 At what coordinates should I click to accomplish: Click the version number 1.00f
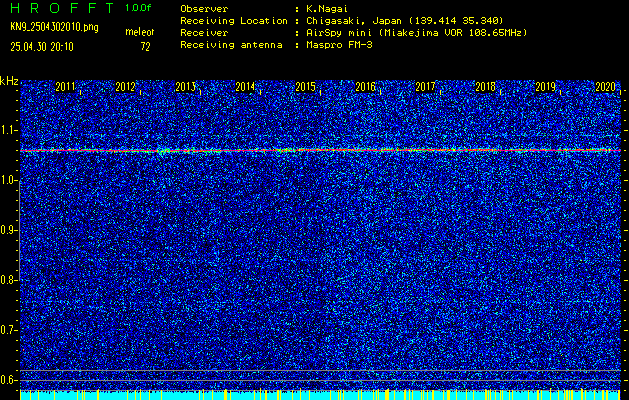(x=138, y=8)
